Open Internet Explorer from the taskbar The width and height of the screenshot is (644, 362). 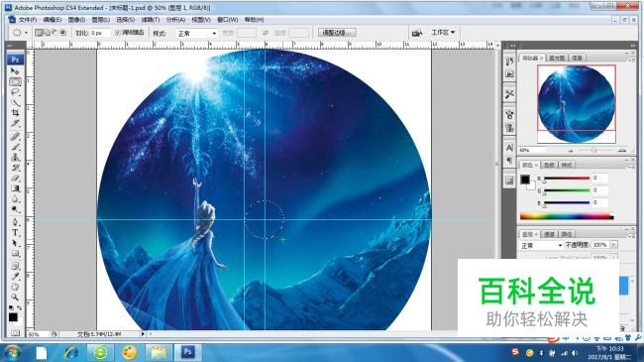coord(71,353)
